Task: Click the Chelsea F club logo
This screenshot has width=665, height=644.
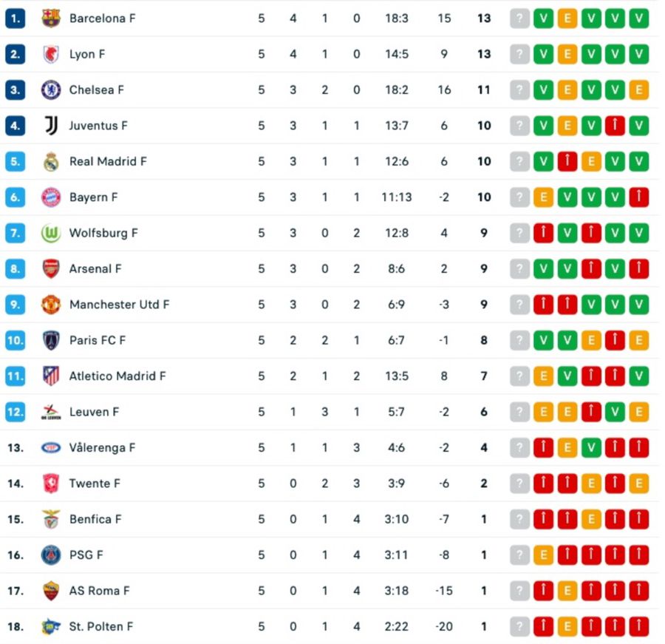Action: tap(50, 89)
